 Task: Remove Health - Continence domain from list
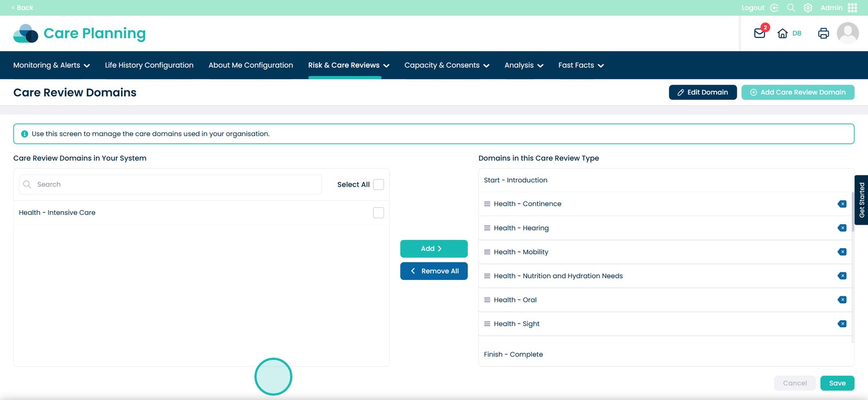point(842,204)
